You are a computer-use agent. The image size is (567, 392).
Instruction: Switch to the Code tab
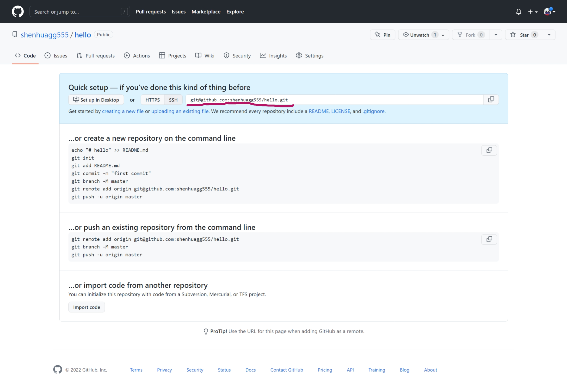25,56
